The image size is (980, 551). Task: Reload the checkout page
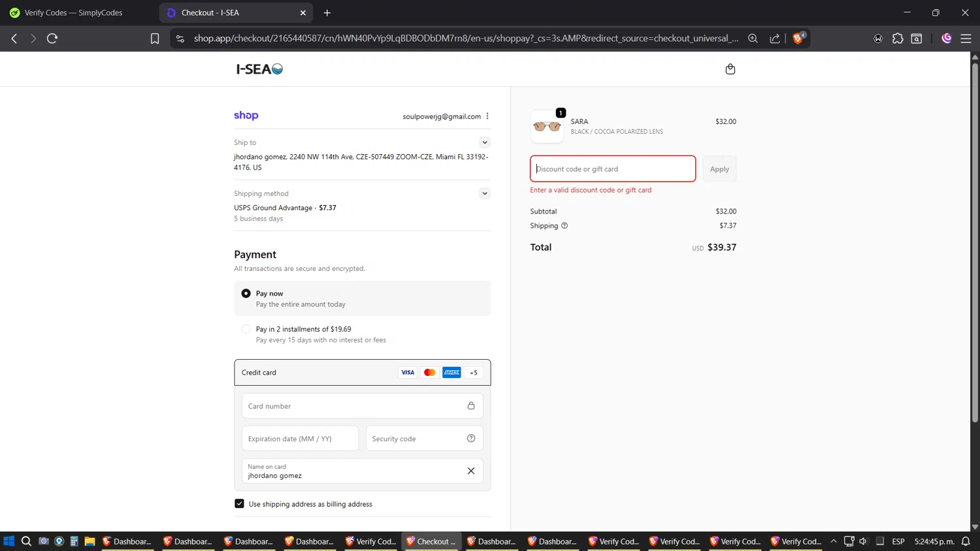(52, 39)
